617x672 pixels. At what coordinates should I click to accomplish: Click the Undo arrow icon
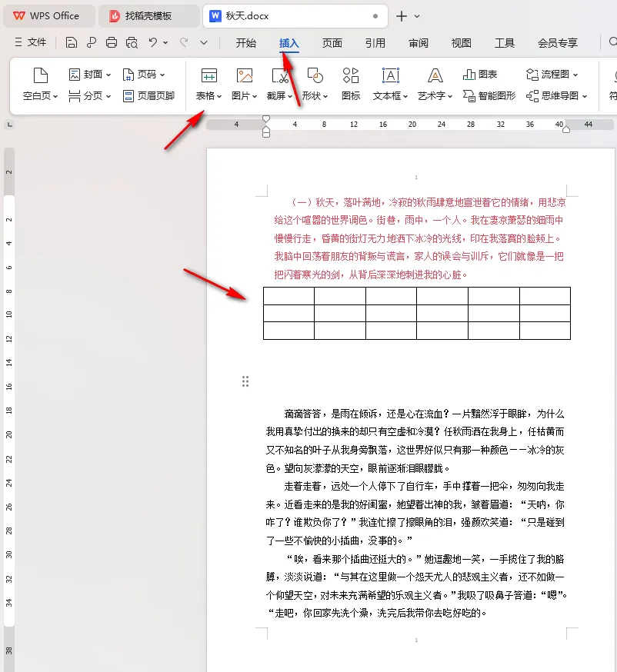(152, 42)
